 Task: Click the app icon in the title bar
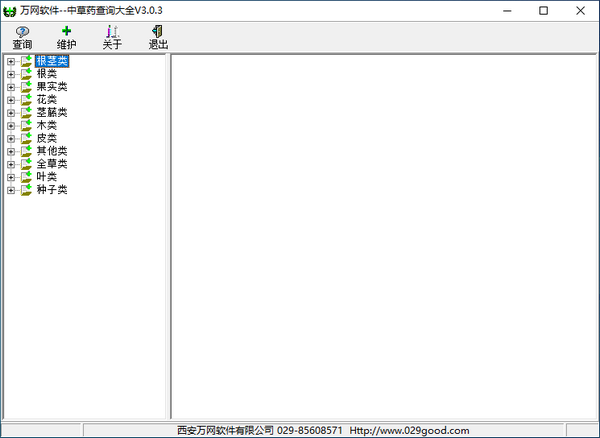(10, 11)
